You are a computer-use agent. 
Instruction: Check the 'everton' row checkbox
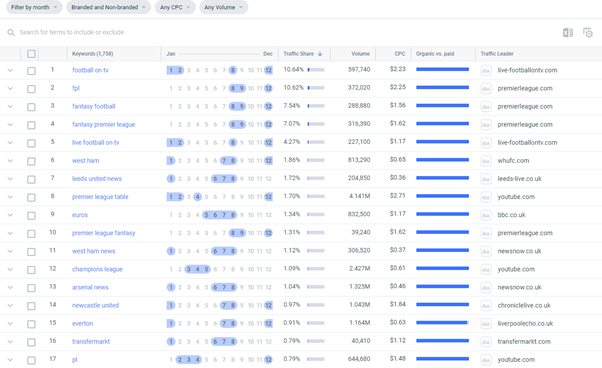click(x=31, y=324)
